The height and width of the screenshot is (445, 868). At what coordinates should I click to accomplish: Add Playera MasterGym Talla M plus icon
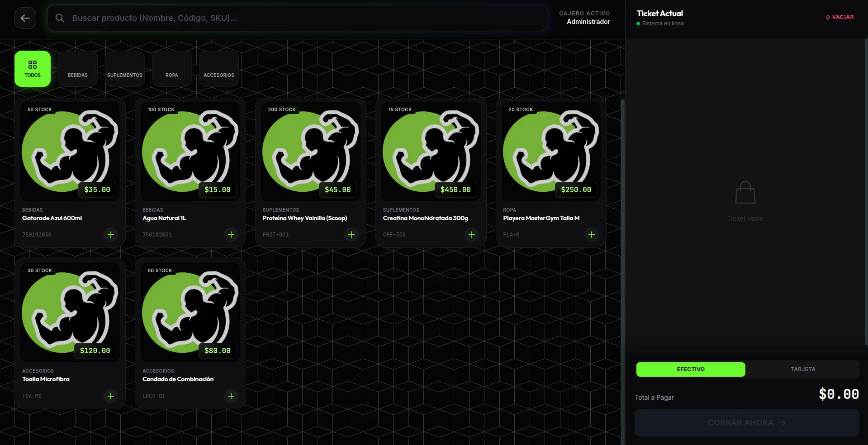592,235
